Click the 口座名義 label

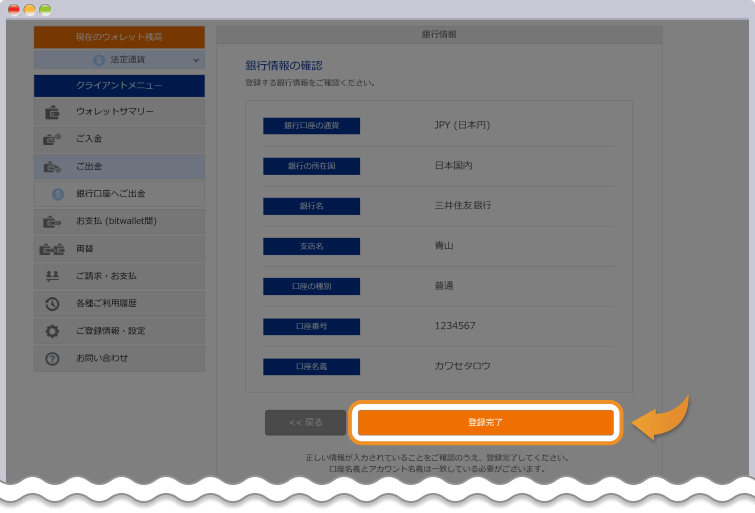point(312,367)
